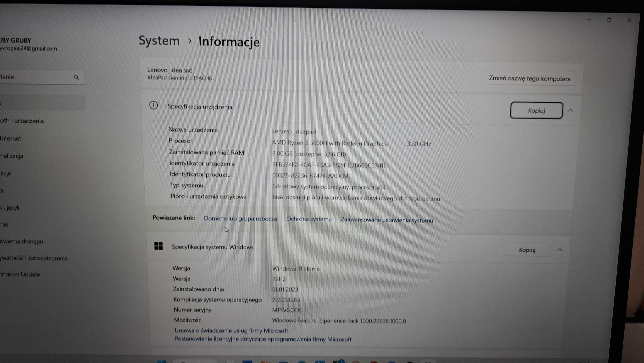This screenshot has width=644, height=363.
Task: Click Zmień nazwę tego komputera button
Action: (x=530, y=79)
